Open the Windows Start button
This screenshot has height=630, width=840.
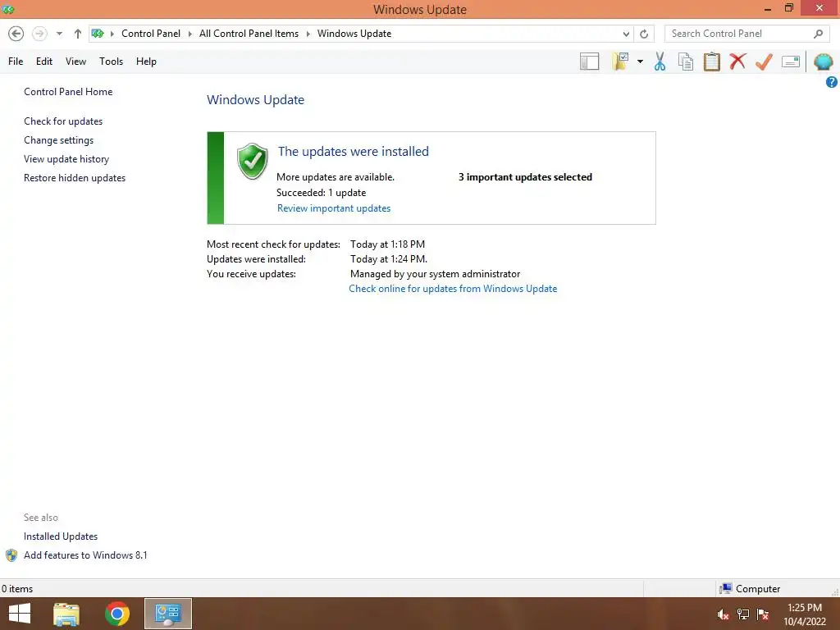click(20, 614)
